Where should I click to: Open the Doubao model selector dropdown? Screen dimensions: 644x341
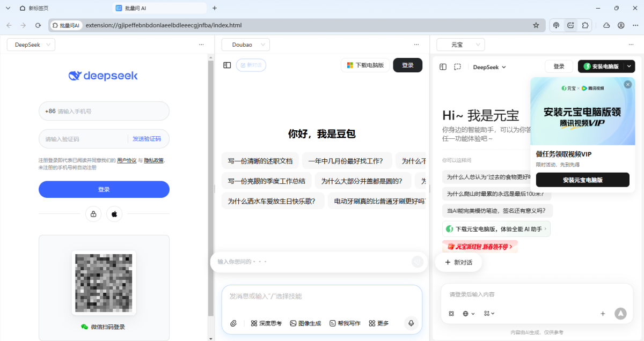point(246,45)
